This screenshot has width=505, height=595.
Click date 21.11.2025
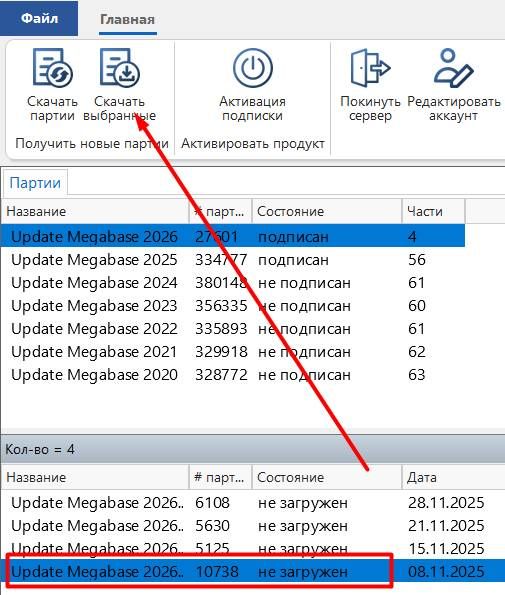point(446,526)
